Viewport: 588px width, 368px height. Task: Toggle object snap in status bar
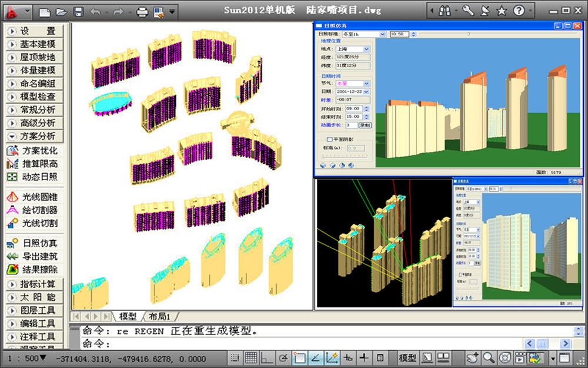(299, 358)
